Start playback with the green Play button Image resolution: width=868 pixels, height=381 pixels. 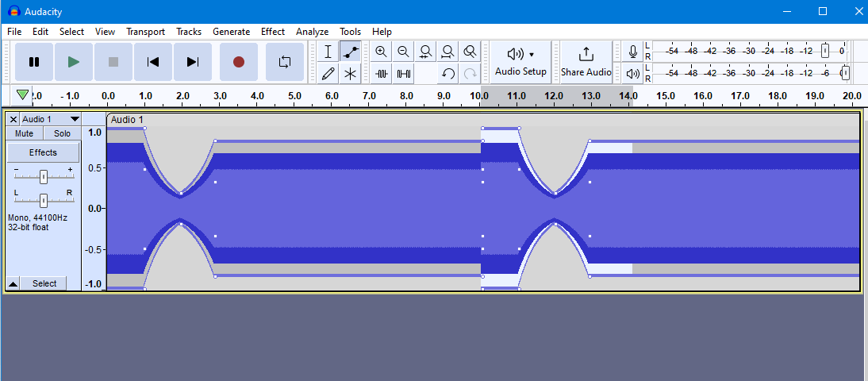[x=74, y=62]
